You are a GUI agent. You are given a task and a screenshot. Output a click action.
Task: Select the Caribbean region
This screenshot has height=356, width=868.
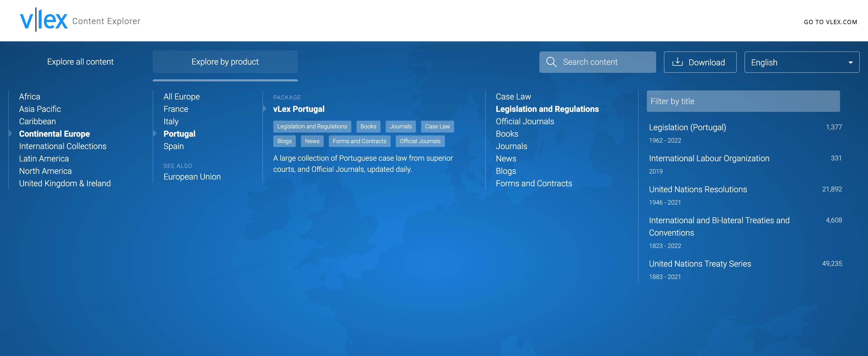tap(37, 121)
